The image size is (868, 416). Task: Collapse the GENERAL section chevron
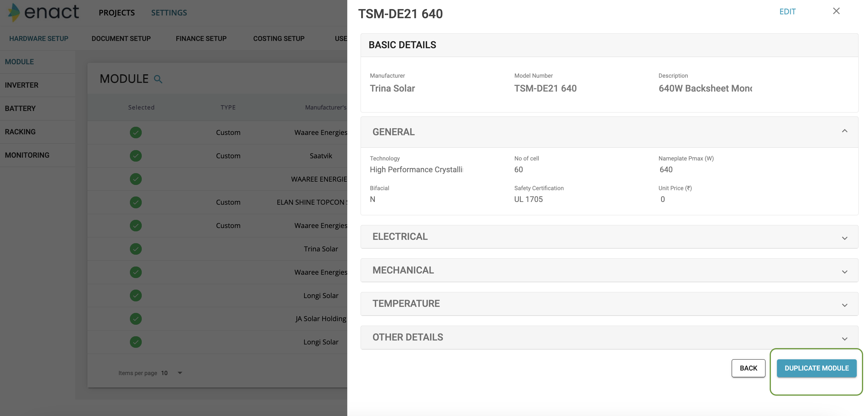(844, 131)
